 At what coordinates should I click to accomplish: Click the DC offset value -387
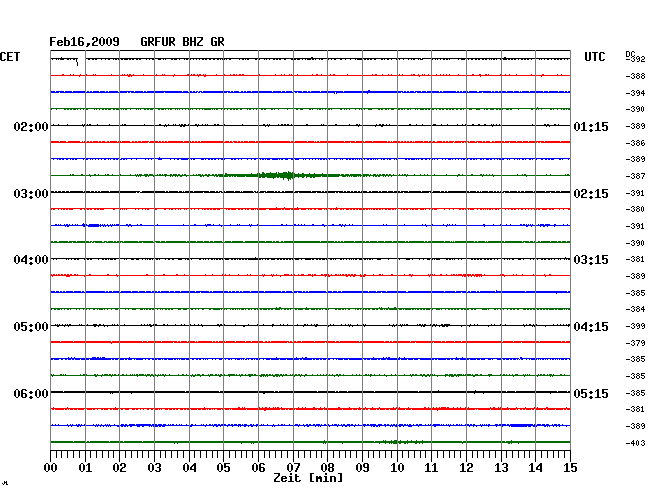636,176
